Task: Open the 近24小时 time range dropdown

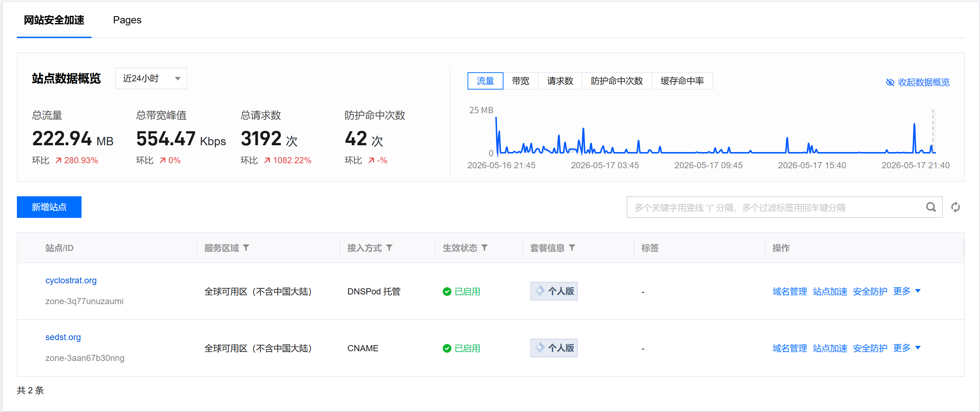Action: [x=151, y=78]
